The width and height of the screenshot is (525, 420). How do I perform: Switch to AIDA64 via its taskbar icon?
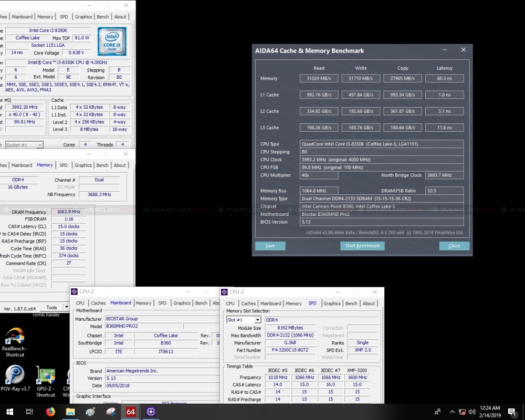click(131, 412)
